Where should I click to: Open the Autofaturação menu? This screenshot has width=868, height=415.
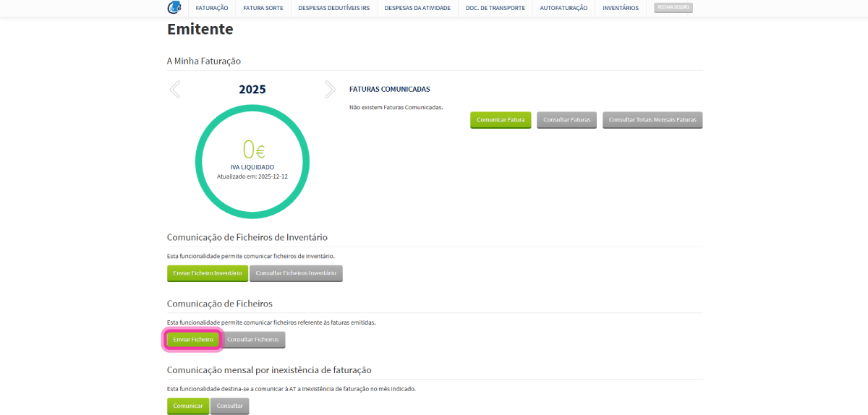[x=563, y=8]
